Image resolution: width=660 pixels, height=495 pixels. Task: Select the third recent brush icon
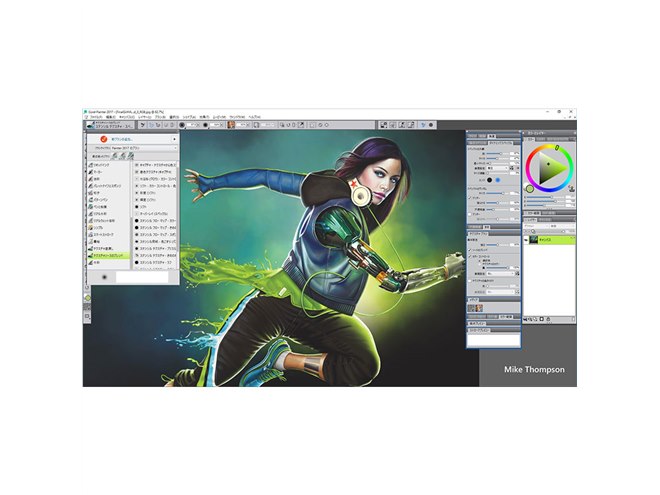[131, 156]
